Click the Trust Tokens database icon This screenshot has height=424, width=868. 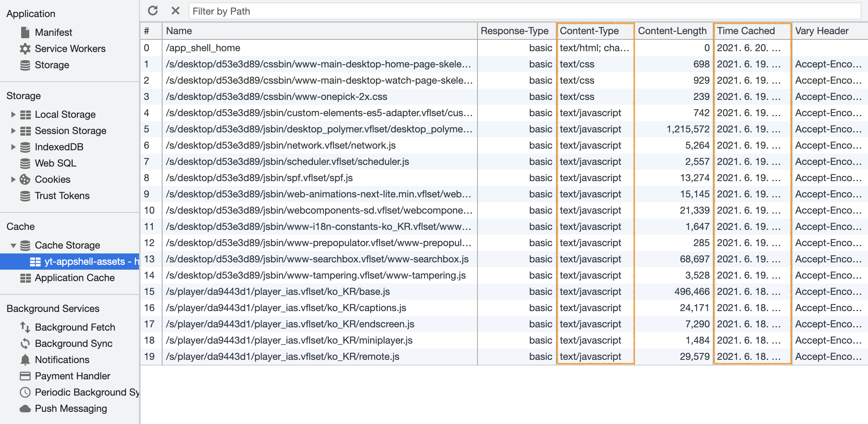tap(25, 196)
